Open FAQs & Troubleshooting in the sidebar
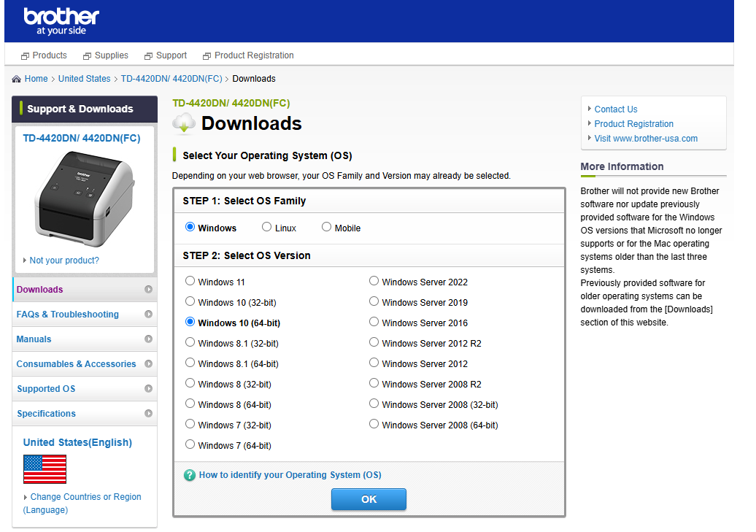The image size is (756, 532). tap(85, 314)
